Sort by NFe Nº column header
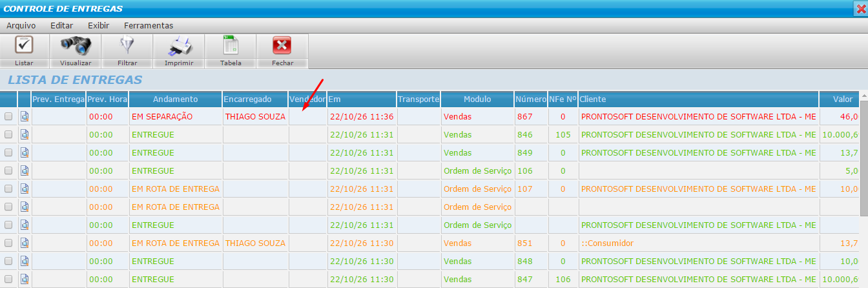The height and width of the screenshot is (288, 868). tap(563, 99)
